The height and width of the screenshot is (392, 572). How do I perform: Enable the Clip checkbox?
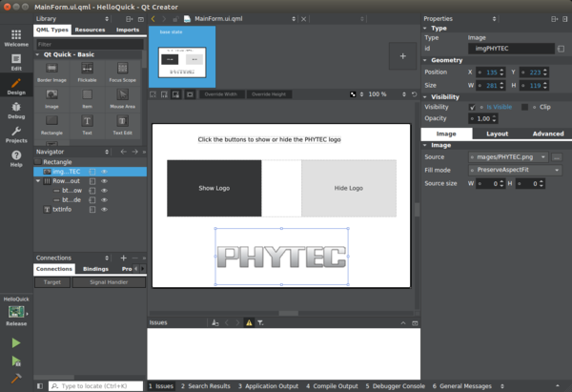coord(524,107)
